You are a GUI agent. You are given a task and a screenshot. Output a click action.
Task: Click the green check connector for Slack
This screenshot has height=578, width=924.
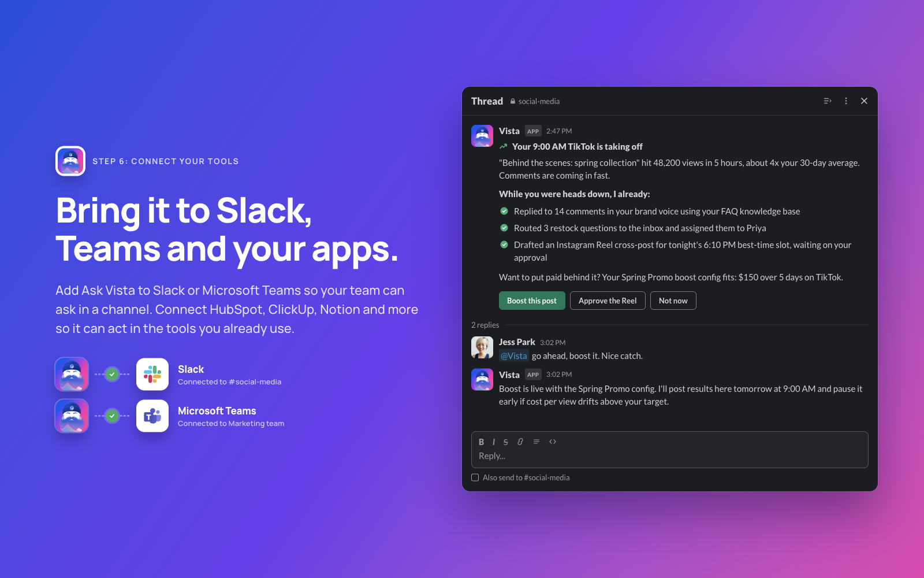(112, 374)
